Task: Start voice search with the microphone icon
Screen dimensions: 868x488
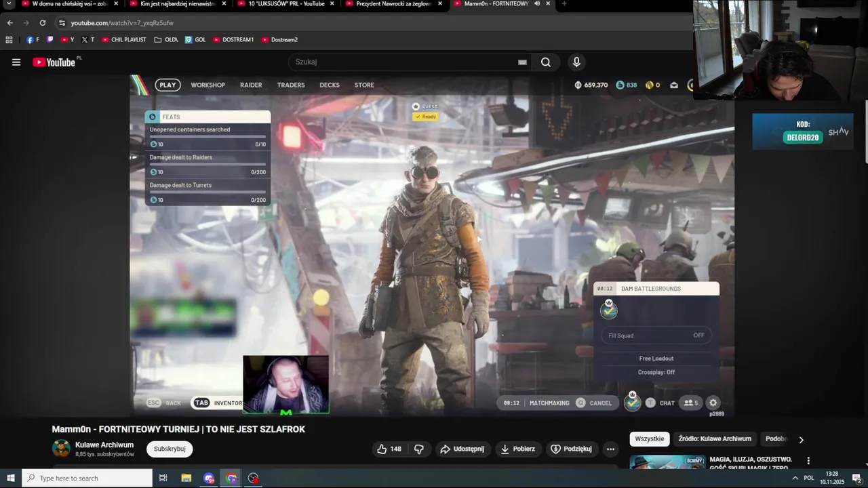Action: click(x=576, y=62)
